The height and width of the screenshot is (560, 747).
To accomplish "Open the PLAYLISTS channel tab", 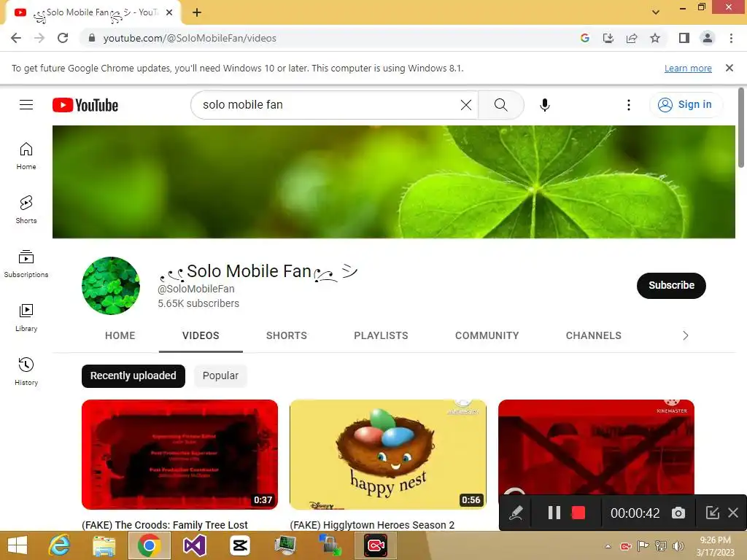I will pos(381,335).
